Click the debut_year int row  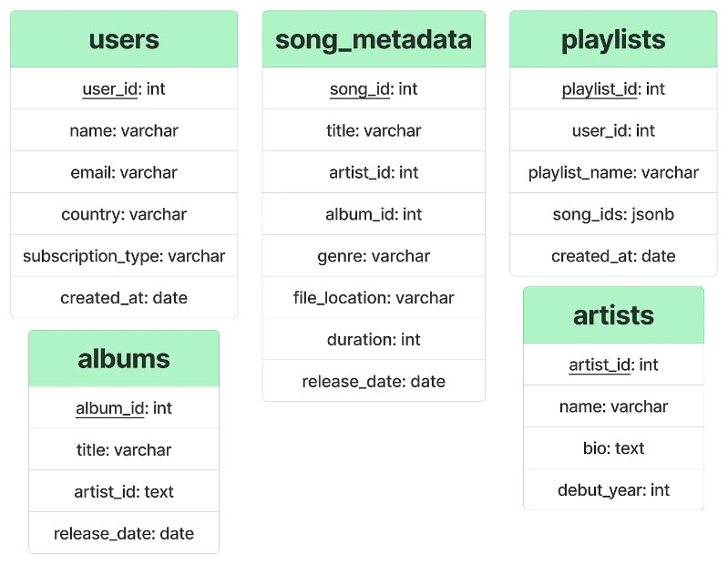point(613,490)
